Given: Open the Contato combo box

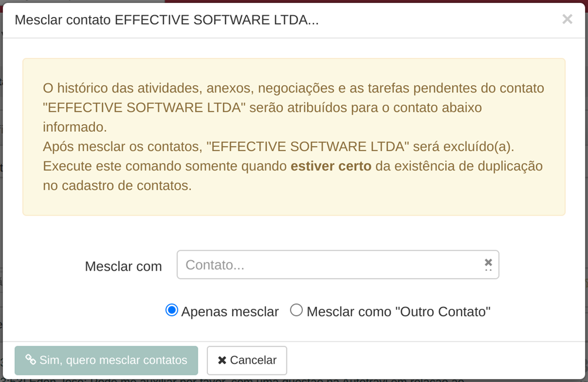Looking at the screenshot, I should [x=338, y=265].
